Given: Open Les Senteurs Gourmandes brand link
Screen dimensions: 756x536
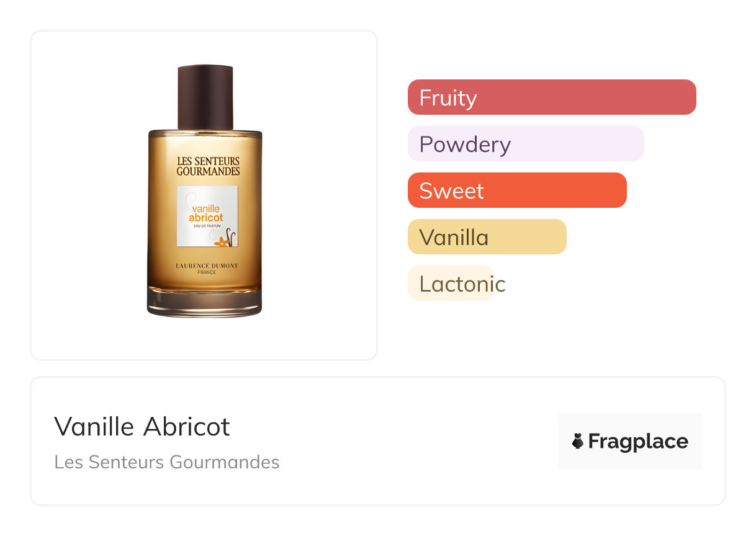Looking at the screenshot, I should coord(166,462).
